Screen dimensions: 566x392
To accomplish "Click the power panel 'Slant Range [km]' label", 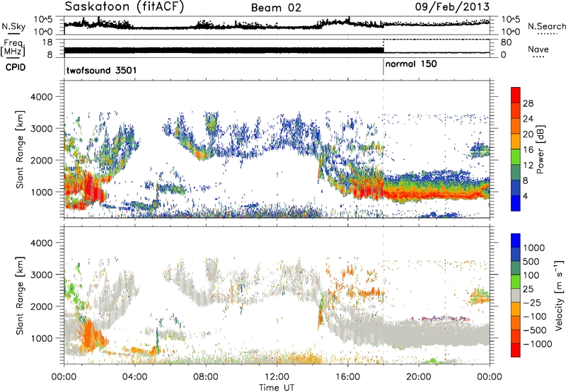I will (20, 149).
